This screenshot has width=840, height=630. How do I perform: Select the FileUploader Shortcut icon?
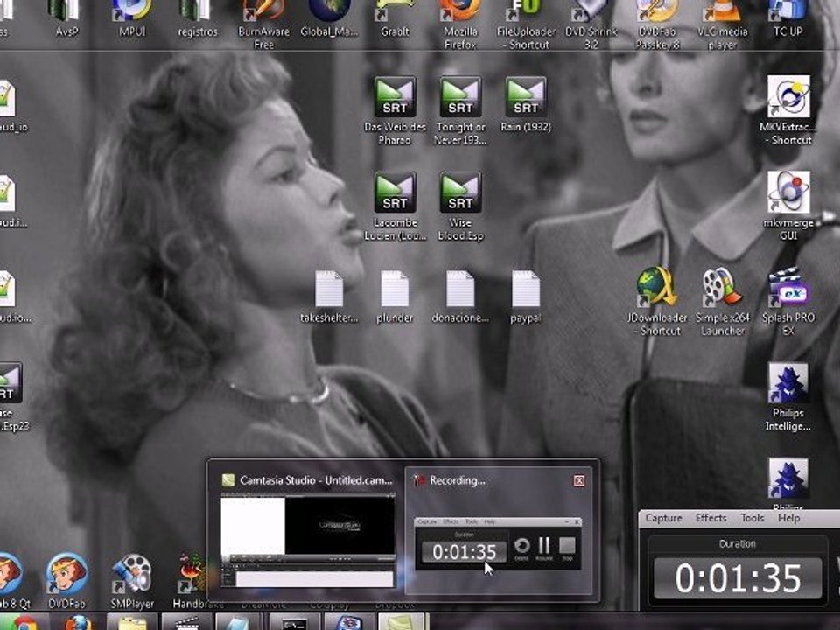point(526,24)
